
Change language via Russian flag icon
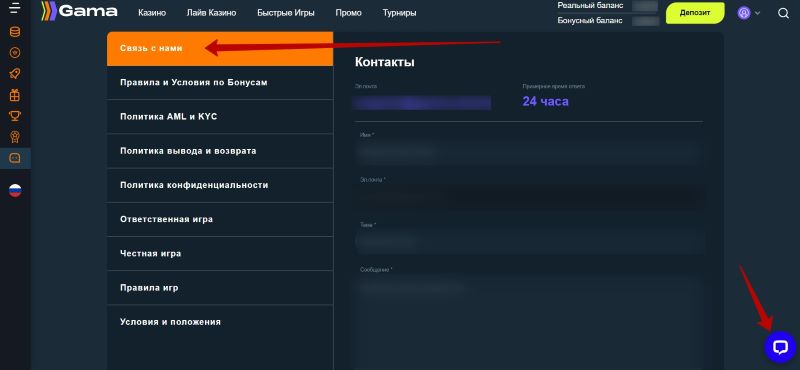point(15,191)
